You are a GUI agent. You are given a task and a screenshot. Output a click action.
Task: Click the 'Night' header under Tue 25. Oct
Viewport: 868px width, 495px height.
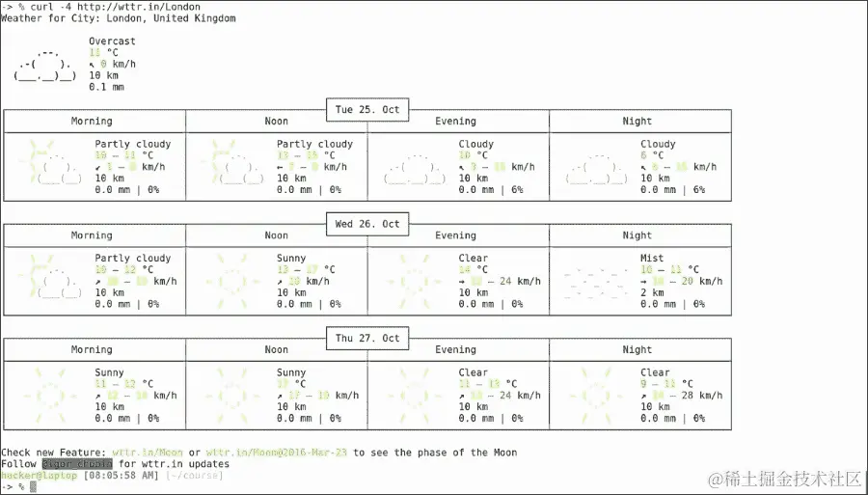coord(637,122)
